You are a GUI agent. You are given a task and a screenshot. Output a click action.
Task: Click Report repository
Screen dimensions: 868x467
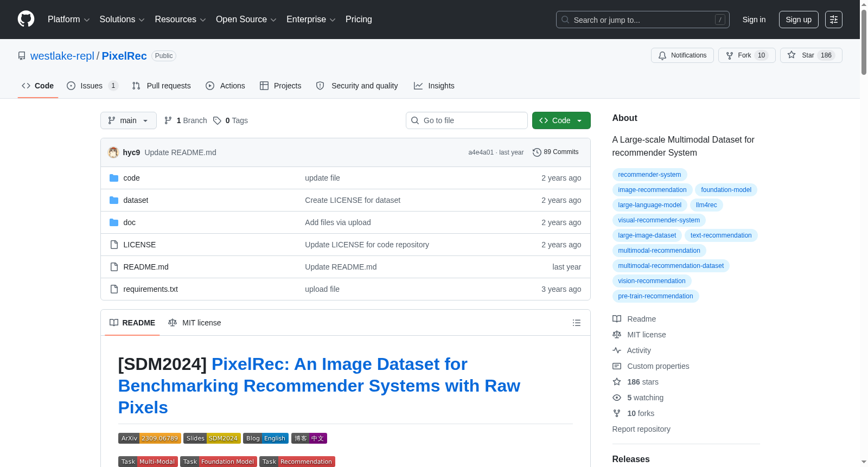click(641, 429)
